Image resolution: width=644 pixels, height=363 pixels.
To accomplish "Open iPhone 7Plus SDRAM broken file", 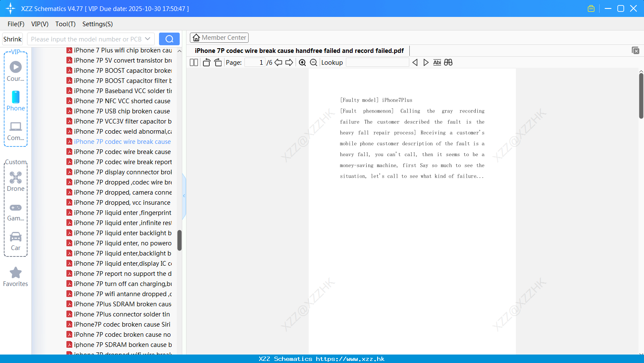I will pyautogui.click(x=119, y=304).
